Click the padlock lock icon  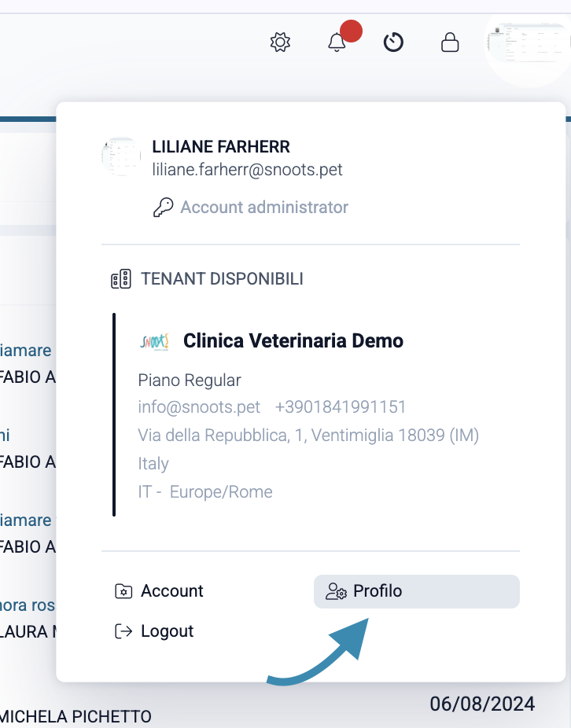[450, 42]
